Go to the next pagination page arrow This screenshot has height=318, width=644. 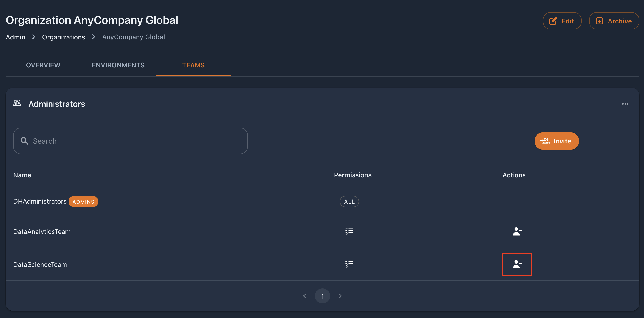[x=340, y=296]
